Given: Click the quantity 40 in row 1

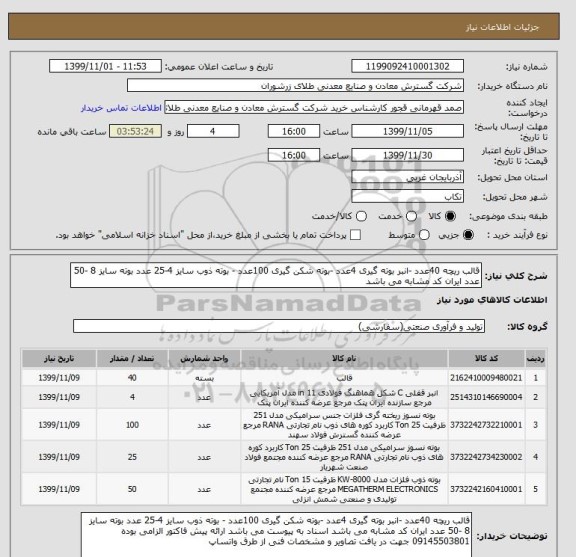Looking at the screenshot, I should click(x=132, y=378).
